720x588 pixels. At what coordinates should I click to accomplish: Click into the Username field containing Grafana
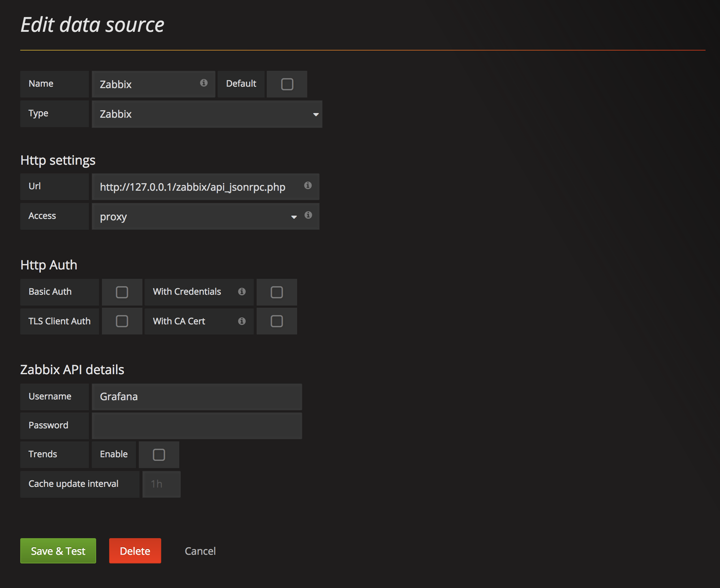click(197, 397)
